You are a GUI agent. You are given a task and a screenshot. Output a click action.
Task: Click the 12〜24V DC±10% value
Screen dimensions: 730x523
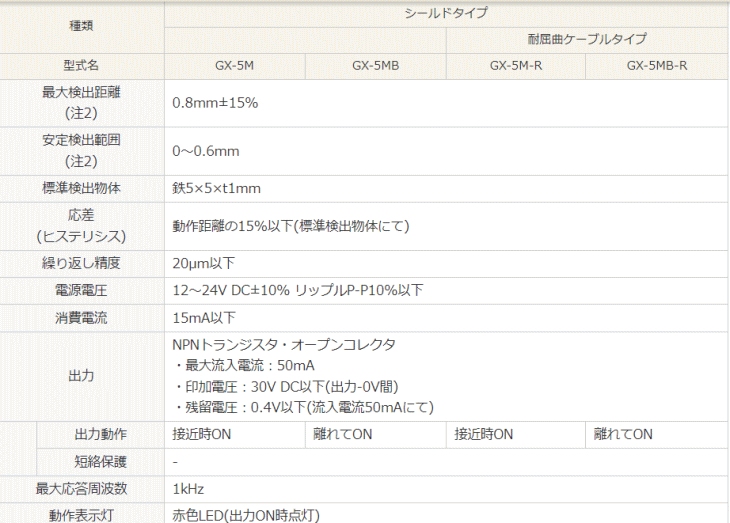pyautogui.click(x=297, y=291)
